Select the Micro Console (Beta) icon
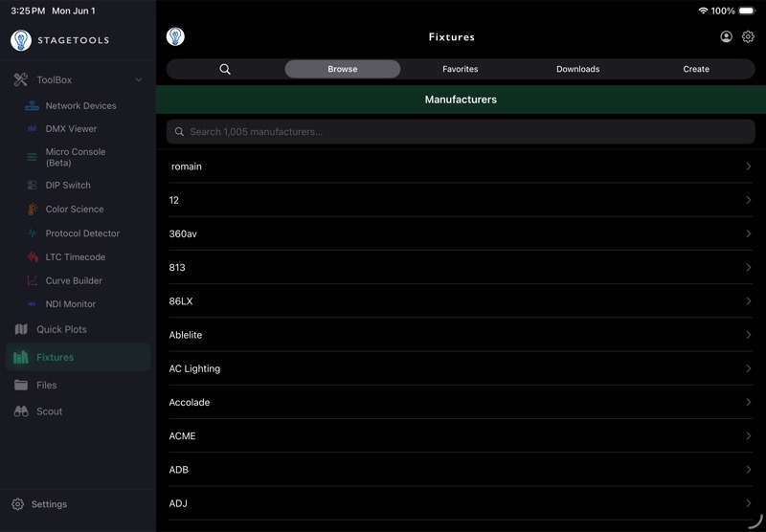The height and width of the screenshot is (532, 766). pos(32,157)
